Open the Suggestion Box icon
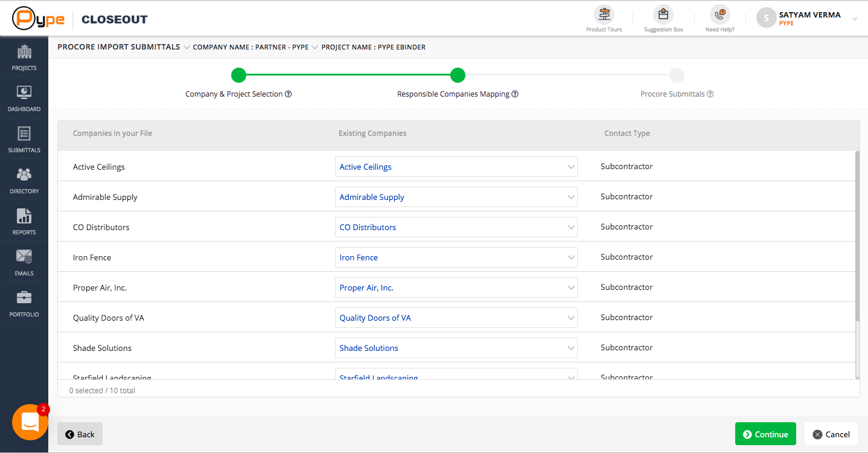The image size is (868, 453). (x=663, y=14)
